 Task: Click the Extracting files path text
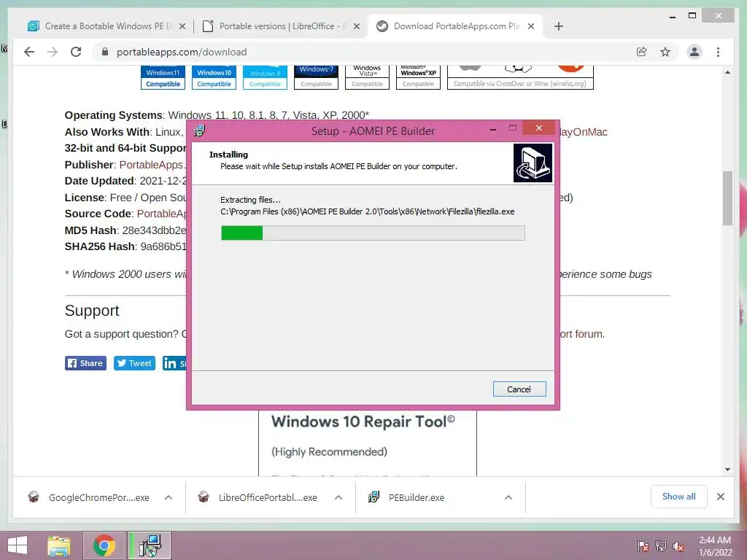point(368,211)
